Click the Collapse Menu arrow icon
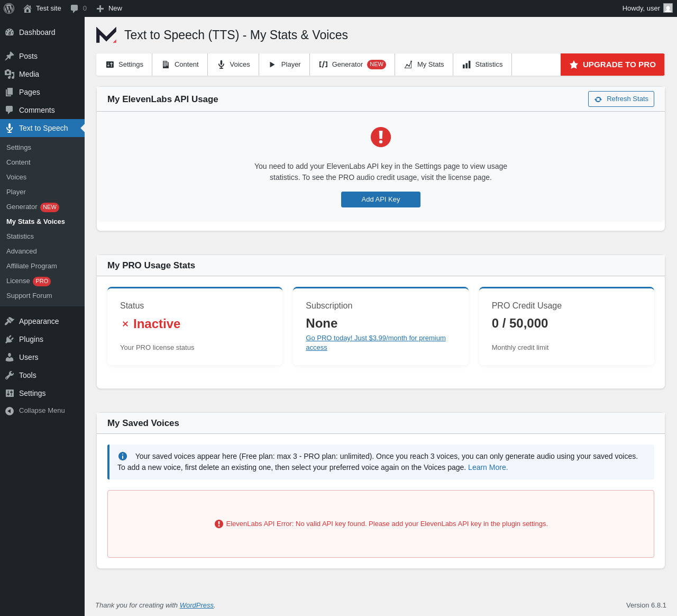Screen dimensions: 677x616 pos(10,411)
